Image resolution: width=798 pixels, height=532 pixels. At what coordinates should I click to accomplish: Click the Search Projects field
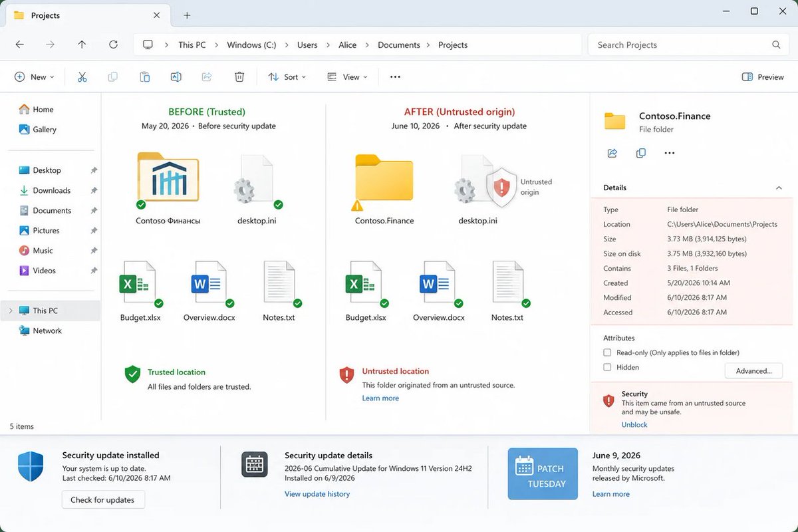pyautogui.click(x=688, y=45)
